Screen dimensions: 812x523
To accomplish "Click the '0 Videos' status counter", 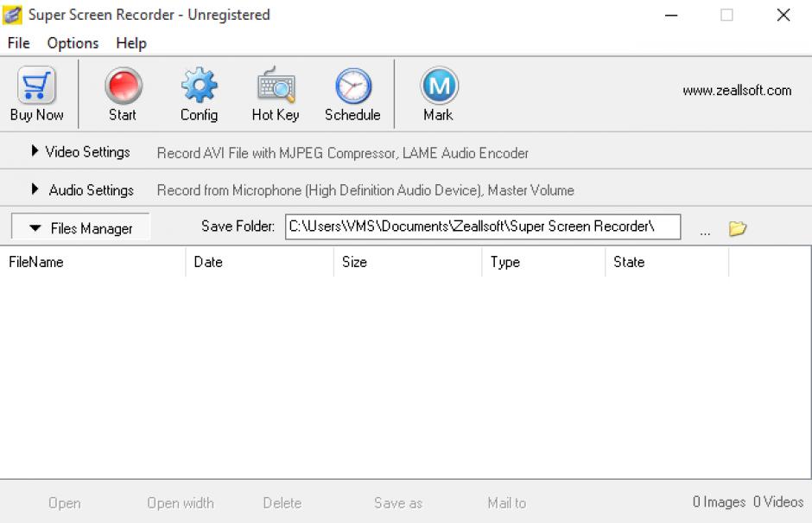I will click(x=777, y=501).
